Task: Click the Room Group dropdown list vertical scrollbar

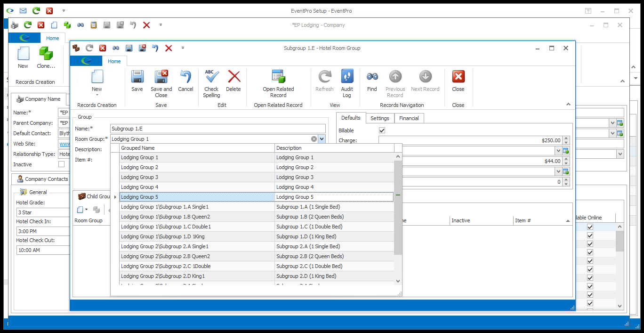Action: pyautogui.click(x=398, y=207)
